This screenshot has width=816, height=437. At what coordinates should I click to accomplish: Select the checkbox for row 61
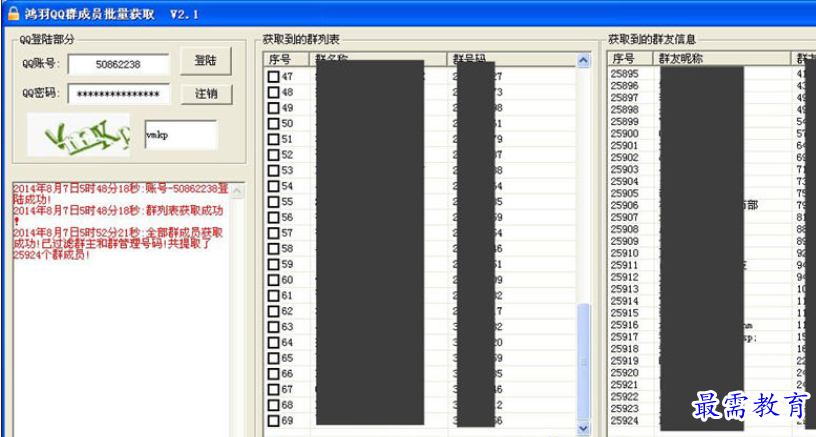[x=274, y=295]
